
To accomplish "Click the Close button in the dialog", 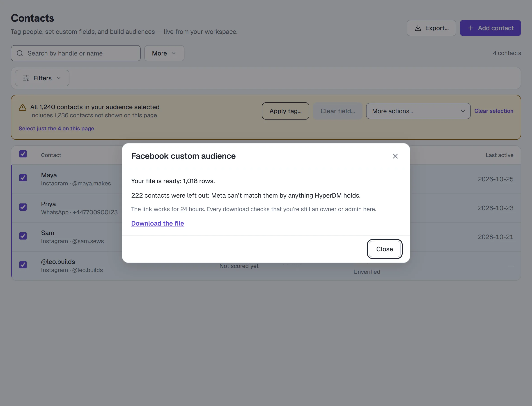I will [x=384, y=249].
